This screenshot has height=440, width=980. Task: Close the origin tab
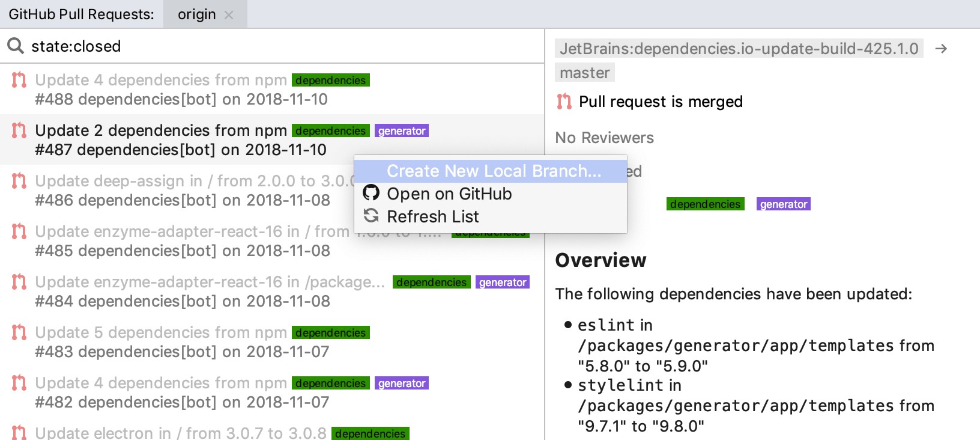pos(229,15)
